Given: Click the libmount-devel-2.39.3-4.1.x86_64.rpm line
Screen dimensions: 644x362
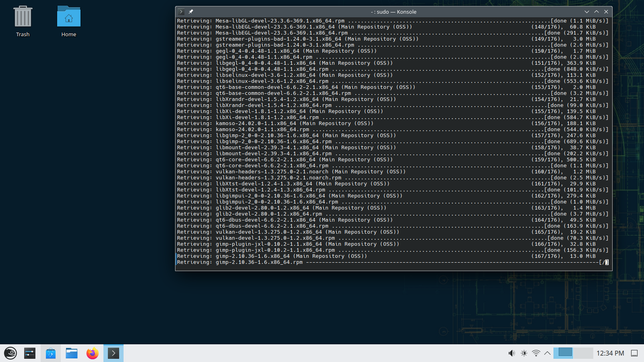Looking at the screenshot, I should click(392, 153).
